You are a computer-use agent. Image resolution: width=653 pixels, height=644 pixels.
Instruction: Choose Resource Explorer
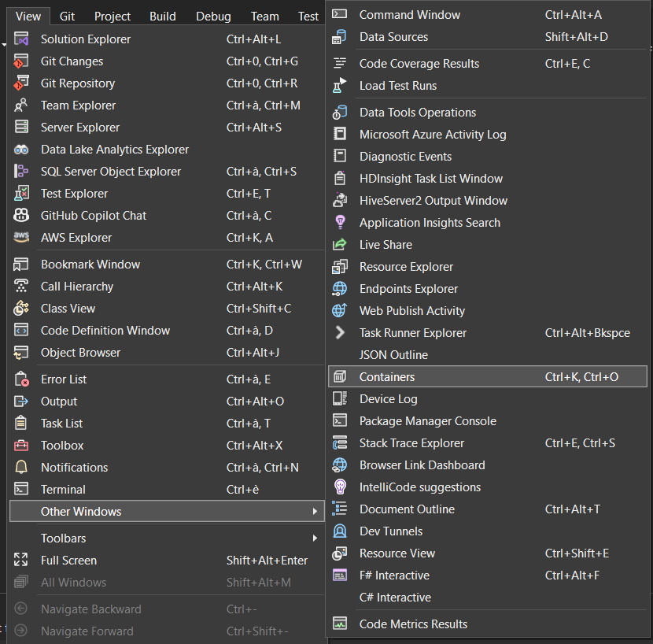click(487, 267)
